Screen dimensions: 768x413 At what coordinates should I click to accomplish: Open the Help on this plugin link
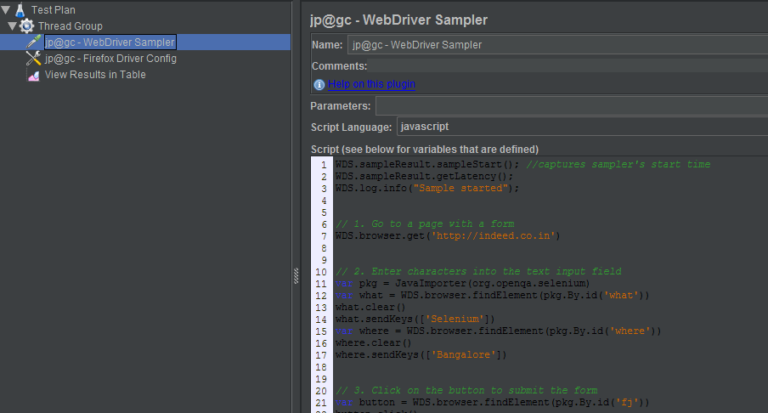pyautogui.click(x=371, y=84)
